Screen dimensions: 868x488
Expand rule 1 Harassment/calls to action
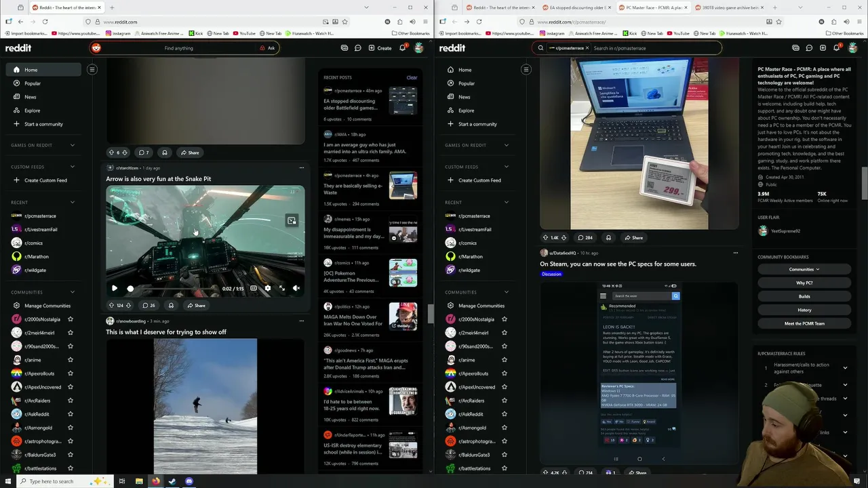point(845,367)
